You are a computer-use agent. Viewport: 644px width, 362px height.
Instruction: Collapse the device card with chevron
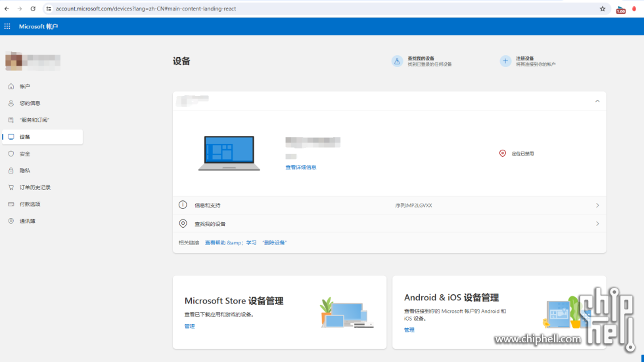click(x=597, y=101)
